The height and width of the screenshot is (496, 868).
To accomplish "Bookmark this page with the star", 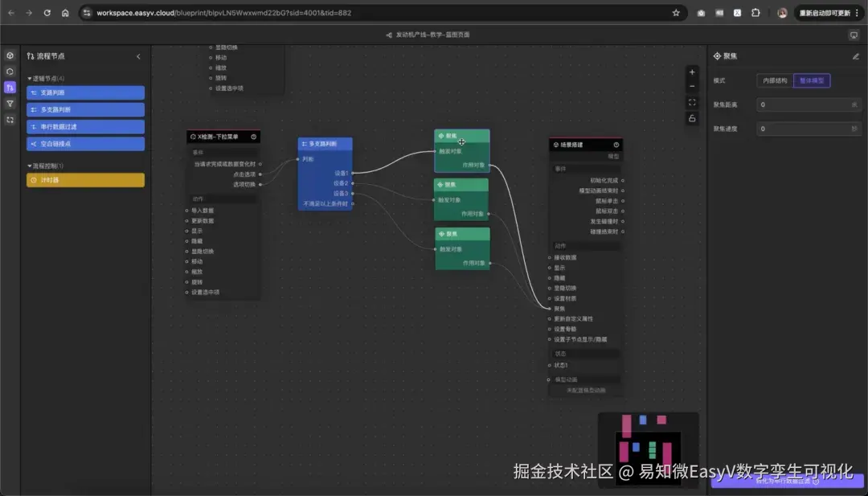I will (x=676, y=13).
